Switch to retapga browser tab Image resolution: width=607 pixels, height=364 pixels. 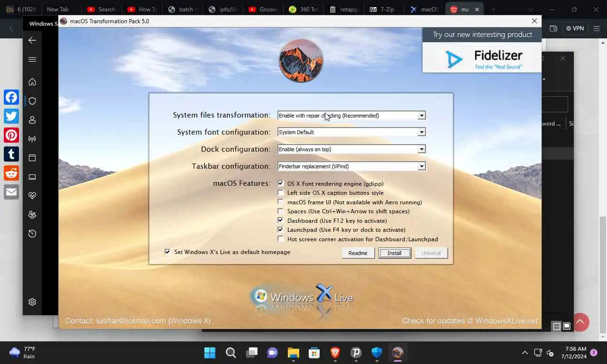coord(344,9)
